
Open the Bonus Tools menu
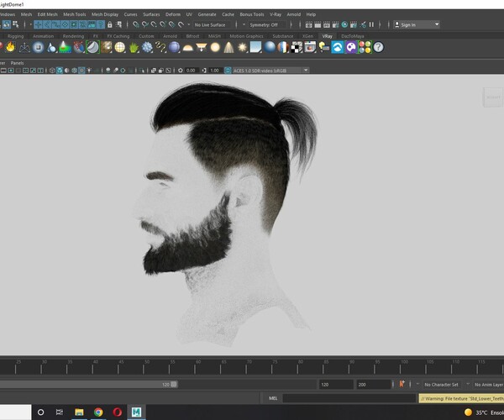pos(252,14)
